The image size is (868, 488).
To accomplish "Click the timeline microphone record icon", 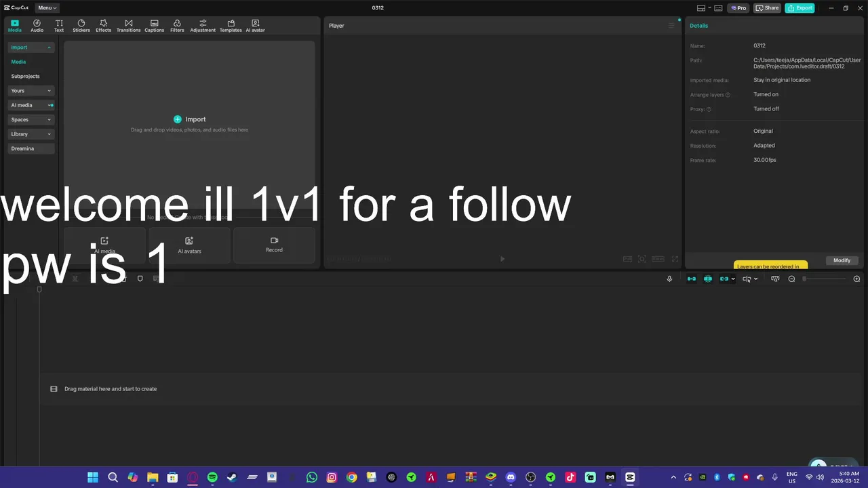I will [669, 279].
